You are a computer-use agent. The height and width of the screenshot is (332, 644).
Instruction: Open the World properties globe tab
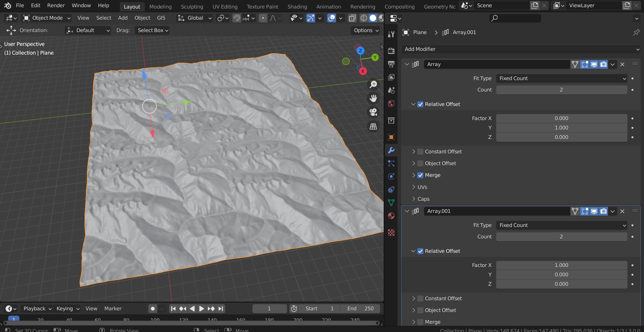coord(391,104)
